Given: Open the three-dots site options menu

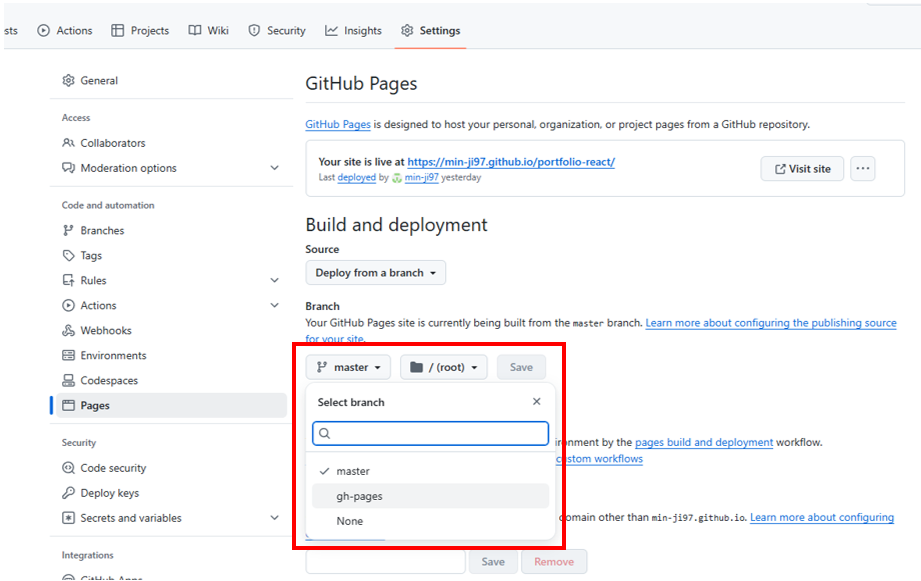Looking at the screenshot, I should (x=863, y=169).
